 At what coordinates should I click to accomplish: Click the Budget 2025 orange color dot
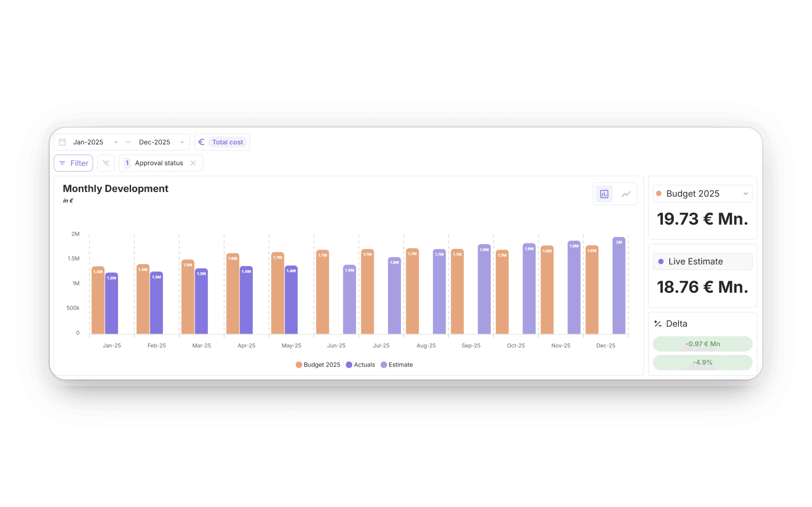[659, 194]
